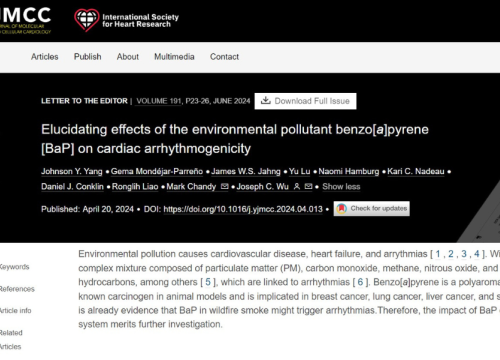500x360 pixels.
Task: Open author Ronglih Liao
Action: tap(135, 187)
